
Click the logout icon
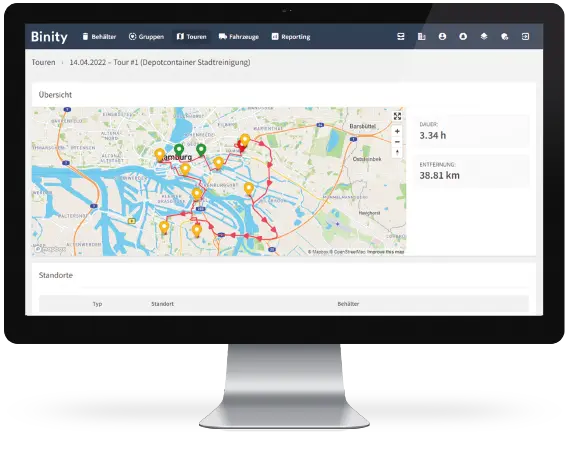click(525, 37)
